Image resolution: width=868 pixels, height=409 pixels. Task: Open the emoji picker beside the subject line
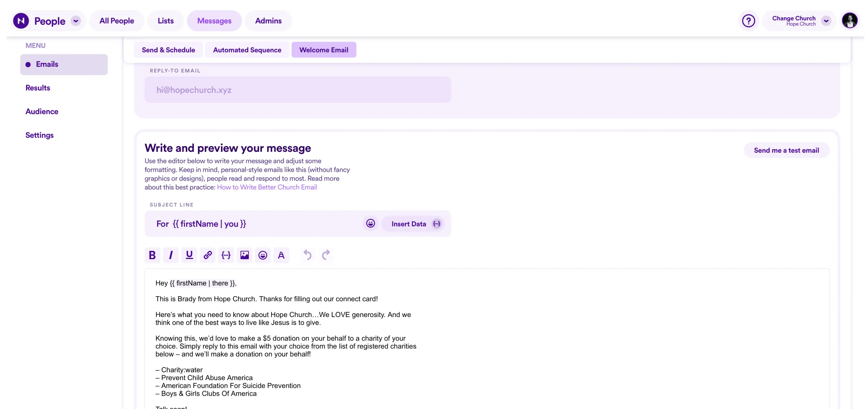click(370, 224)
